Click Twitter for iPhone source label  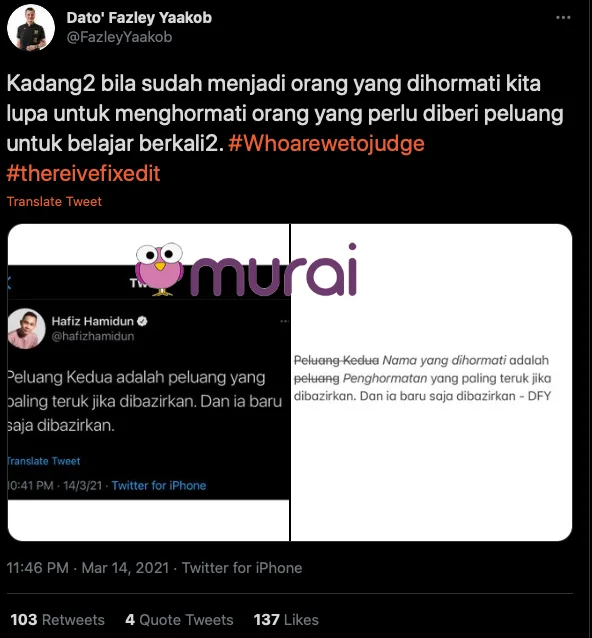pos(242,568)
